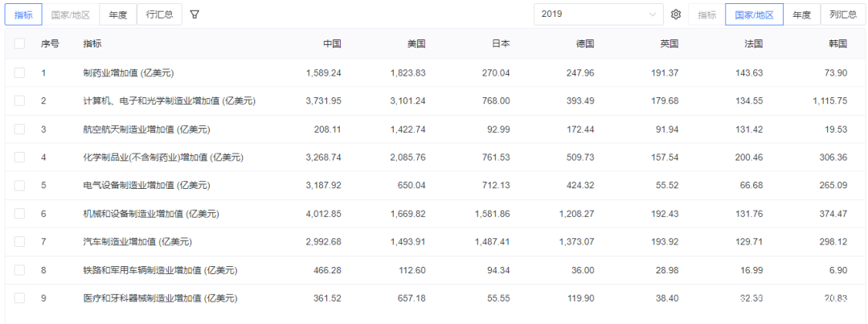Click the filter funnel icon
The image size is (868, 324).
coord(194,14)
